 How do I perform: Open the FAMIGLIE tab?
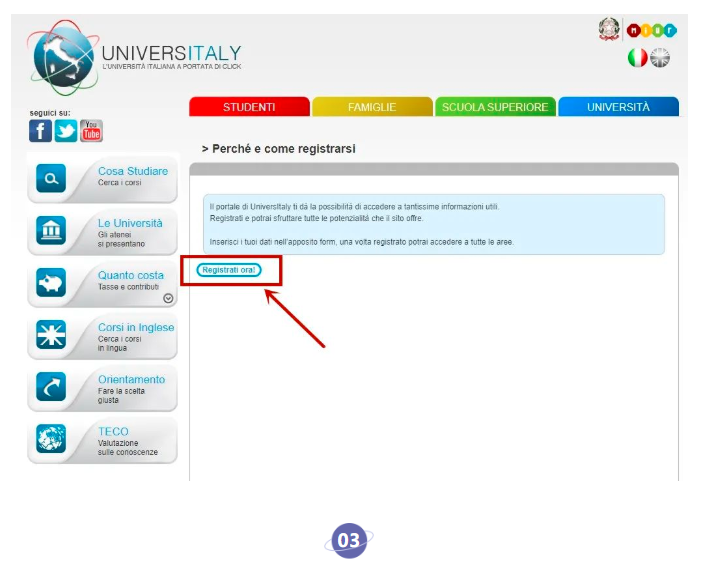coord(372,107)
